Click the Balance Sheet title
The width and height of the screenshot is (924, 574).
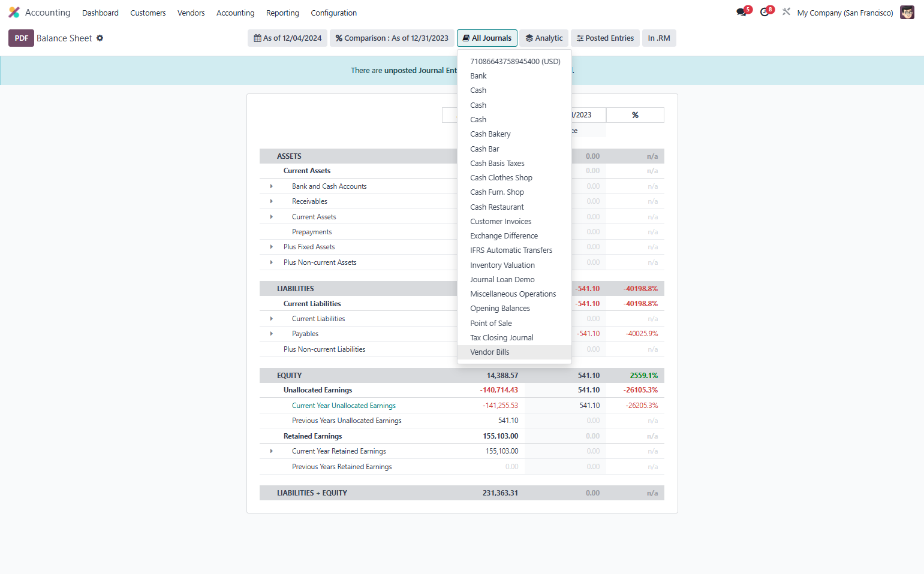64,38
